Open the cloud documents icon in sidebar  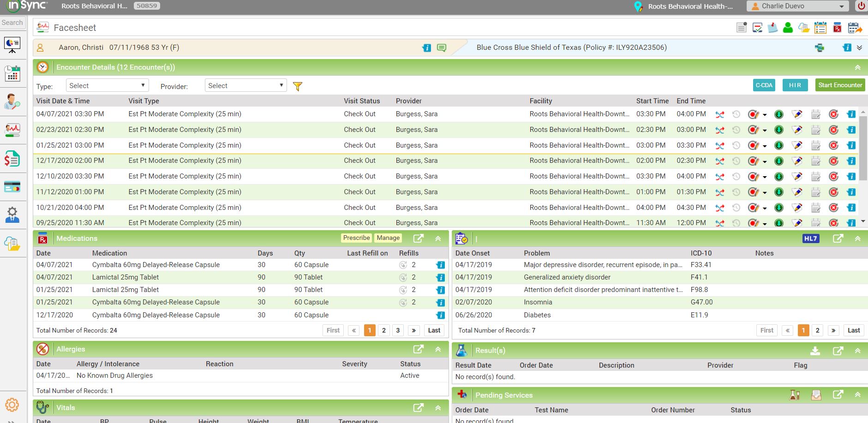coord(12,243)
